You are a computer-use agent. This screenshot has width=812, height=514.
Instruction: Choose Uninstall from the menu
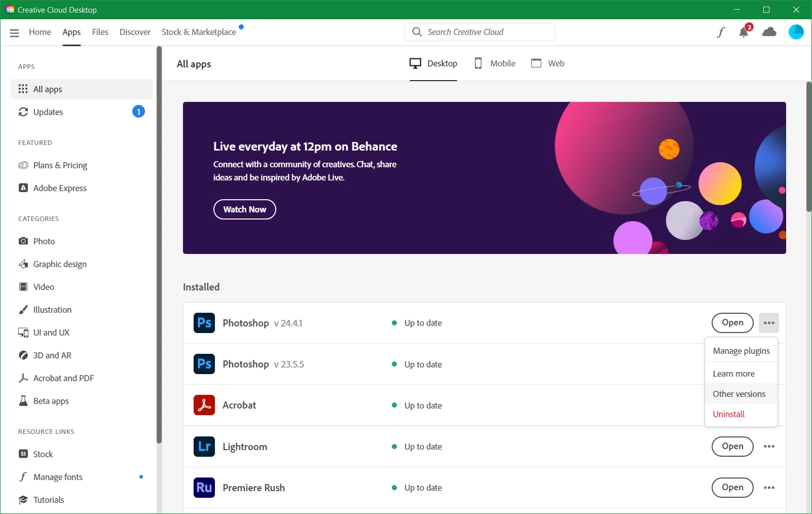pos(741,414)
